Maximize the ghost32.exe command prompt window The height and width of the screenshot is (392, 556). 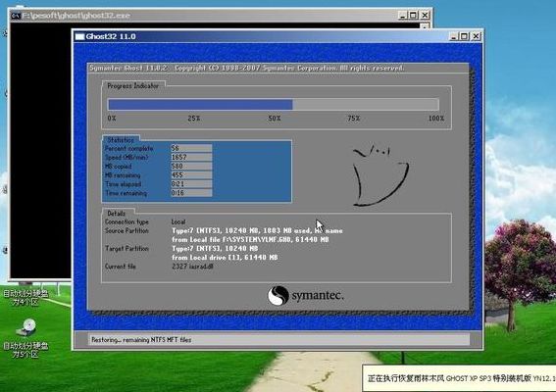(413, 16)
